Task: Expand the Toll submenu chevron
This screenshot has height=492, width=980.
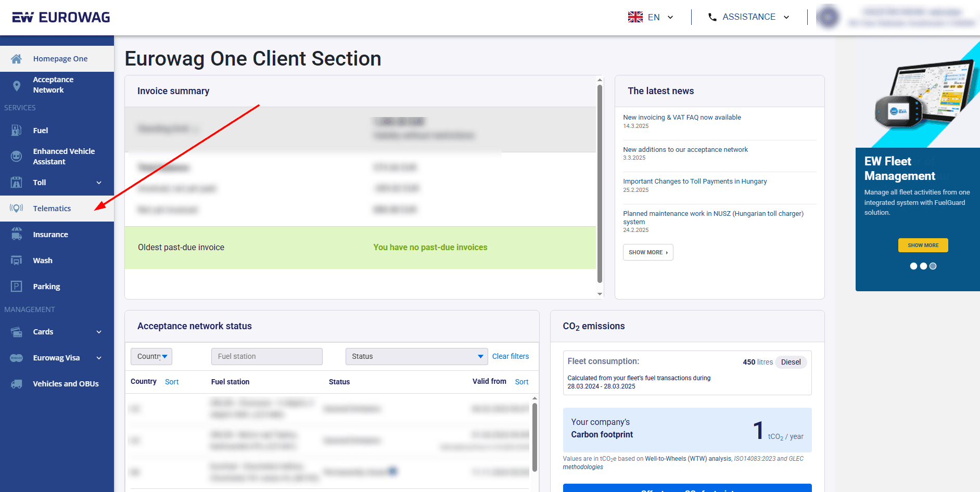Action: [x=99, y=183]
